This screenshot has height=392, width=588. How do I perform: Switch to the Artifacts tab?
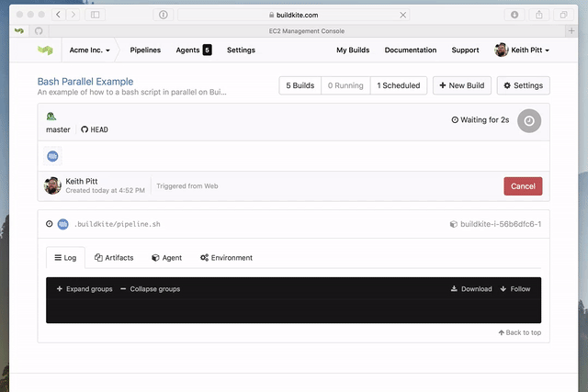pyautogui.click(x=114, y=257)
